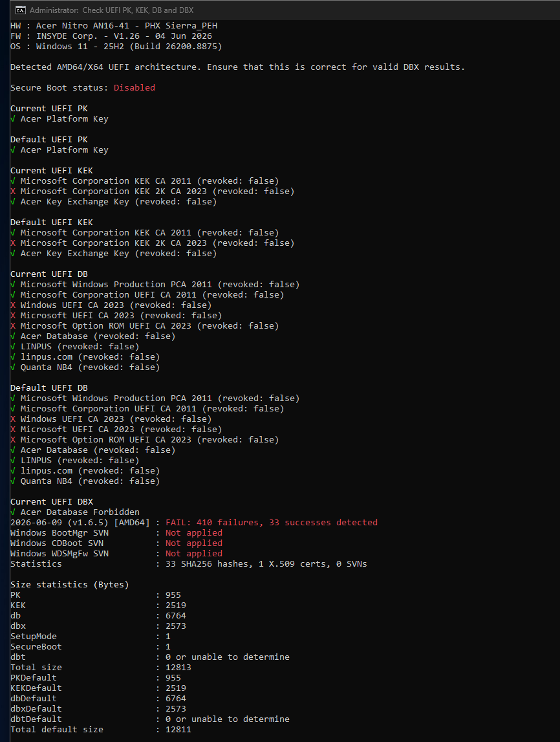
Task: Click the "Current UEFI DBX" heading
Action: [x=52, y=501]
